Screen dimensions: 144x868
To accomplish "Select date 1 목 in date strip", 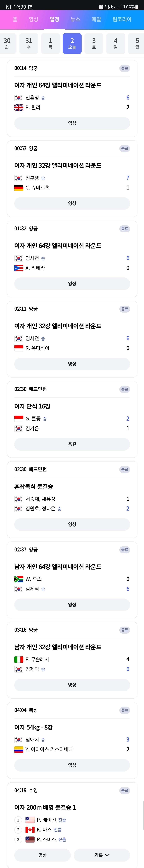I will pyautogui.click(x=50, y=43).
